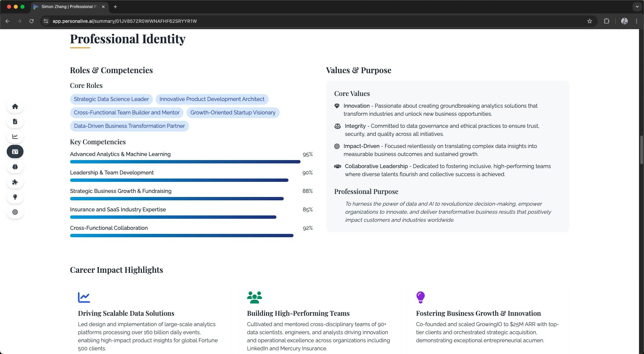Open the home icon in sidebar

(x=15, y=106)
